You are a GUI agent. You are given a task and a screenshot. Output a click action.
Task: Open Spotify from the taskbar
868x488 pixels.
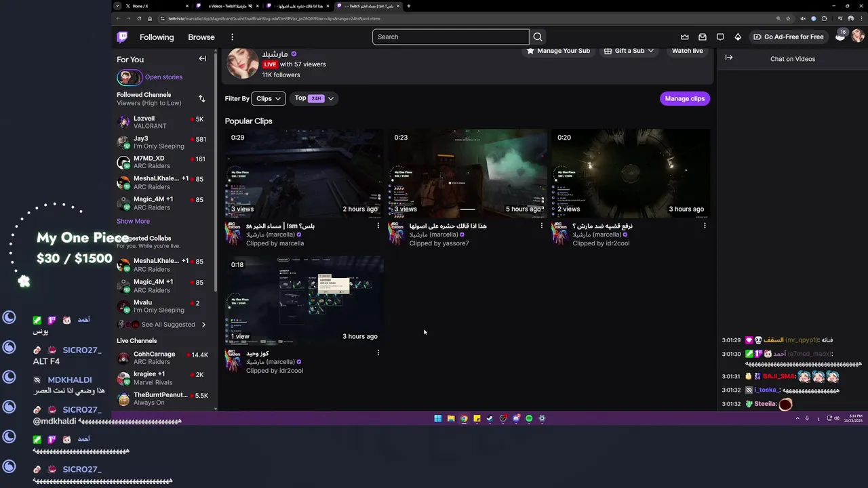(x=529, y=418)
